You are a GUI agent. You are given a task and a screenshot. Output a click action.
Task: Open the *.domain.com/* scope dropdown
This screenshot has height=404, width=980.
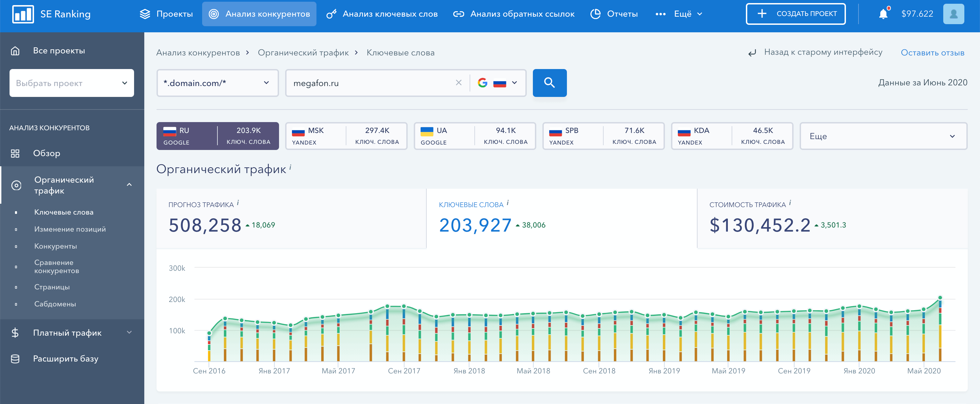click(x=217, y=83)
